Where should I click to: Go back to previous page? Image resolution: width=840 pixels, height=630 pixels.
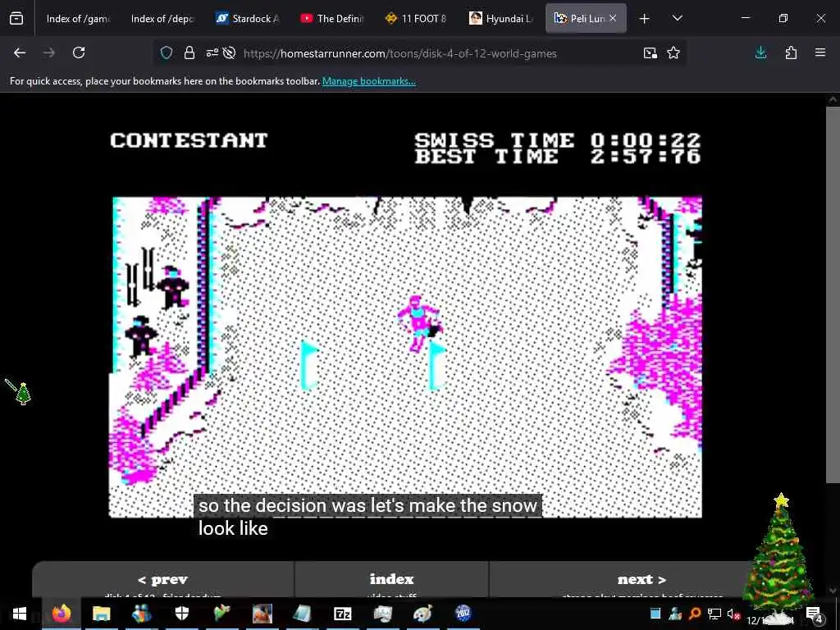tap(20, 52)
